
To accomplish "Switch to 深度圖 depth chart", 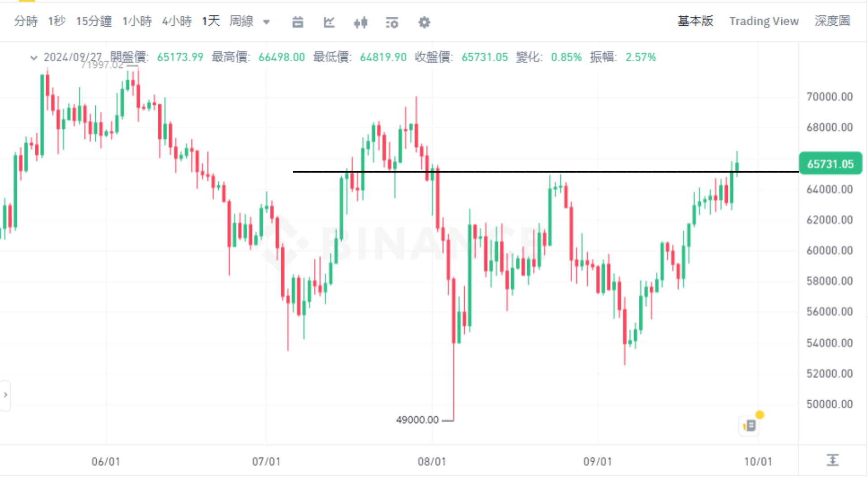I will coord(832,21).
